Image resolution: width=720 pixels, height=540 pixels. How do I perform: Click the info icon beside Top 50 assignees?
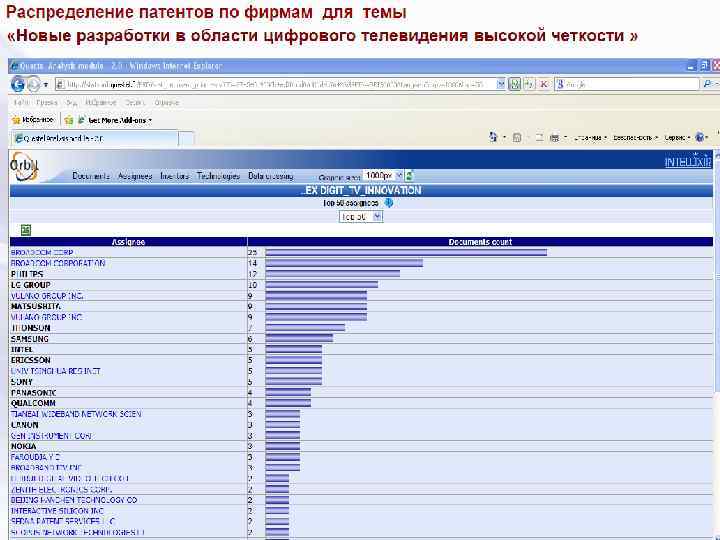pyautogui.click(x=388, y=202)
